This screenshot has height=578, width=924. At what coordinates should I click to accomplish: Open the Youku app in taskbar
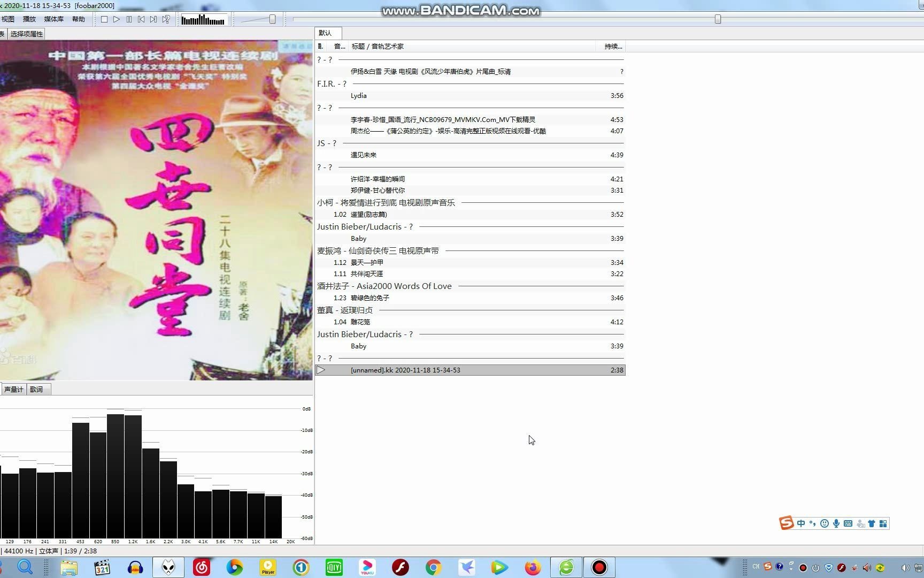[x=367, y=567]
